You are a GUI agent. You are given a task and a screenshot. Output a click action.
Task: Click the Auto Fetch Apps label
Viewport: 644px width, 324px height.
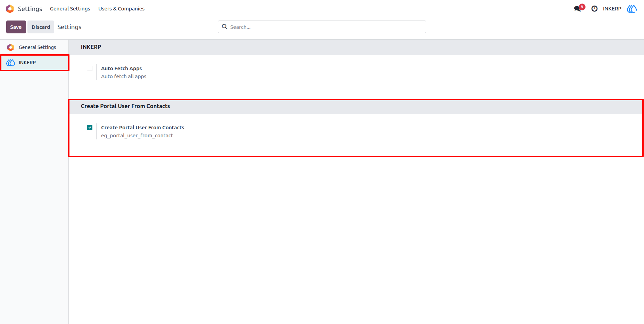121,68
